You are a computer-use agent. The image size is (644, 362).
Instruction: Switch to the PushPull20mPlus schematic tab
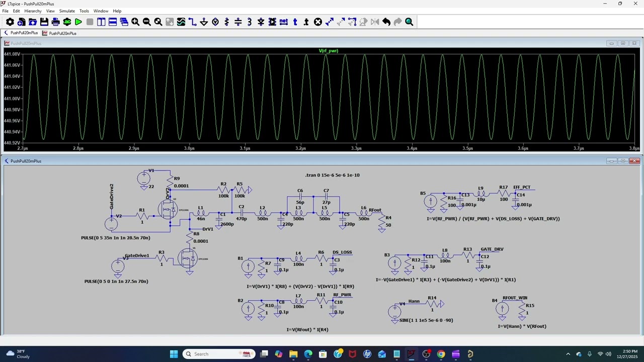click(x=21, y=33)
